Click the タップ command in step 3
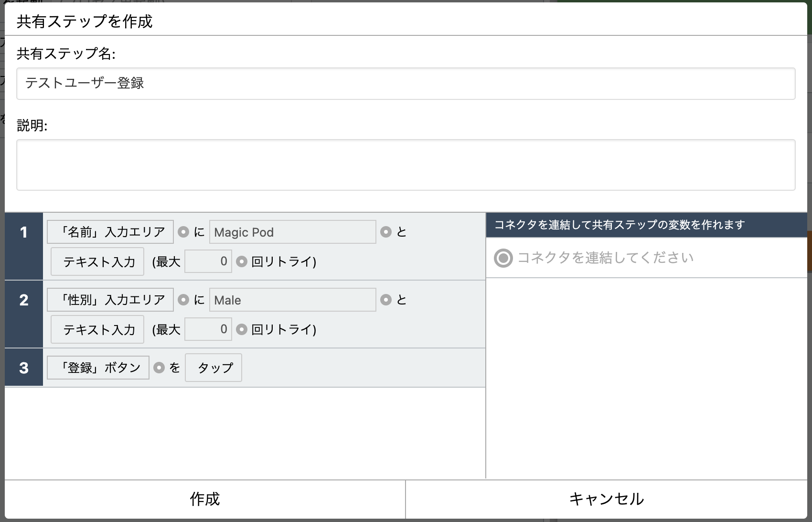 pyautogui.click(x=214, y=368)
